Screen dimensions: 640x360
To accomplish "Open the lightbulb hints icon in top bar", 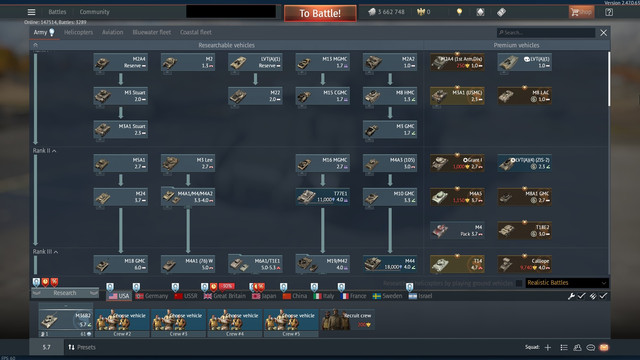I will tap(459, 12).
